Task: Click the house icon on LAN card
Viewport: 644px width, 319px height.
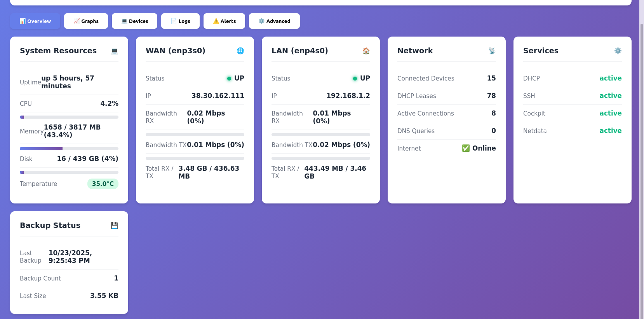Action: (366, 51)
